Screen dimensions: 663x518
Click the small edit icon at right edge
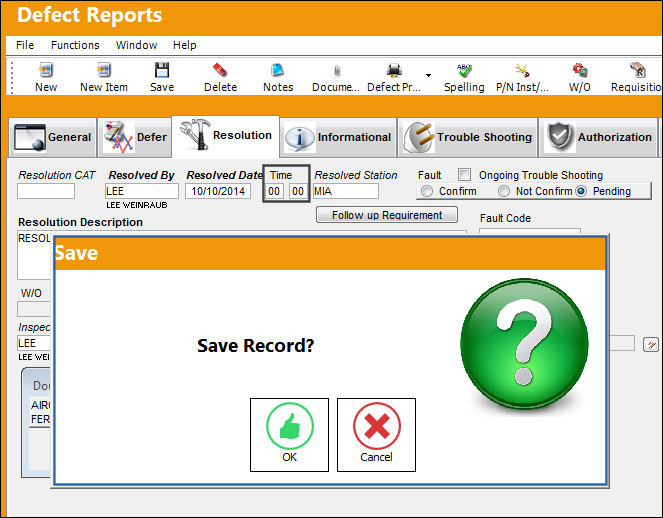(651, 345)
